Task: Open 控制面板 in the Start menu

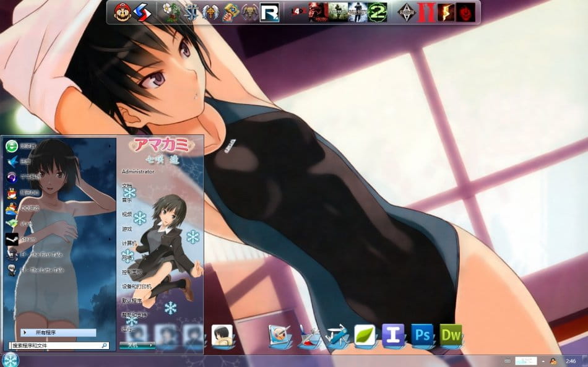Action: pyautogui.click(x=132, y=272)
